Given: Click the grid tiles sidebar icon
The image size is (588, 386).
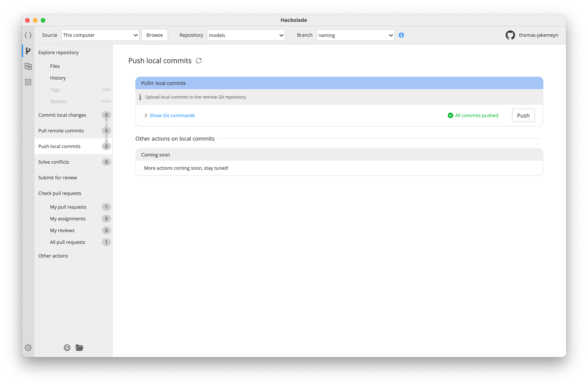Looking at the screenshot, I should pos(28,82).
